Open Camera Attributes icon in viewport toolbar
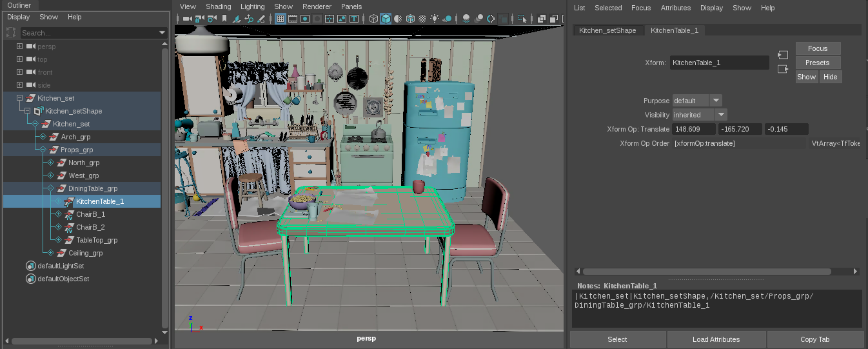868x349 pixels. (212, 19)
